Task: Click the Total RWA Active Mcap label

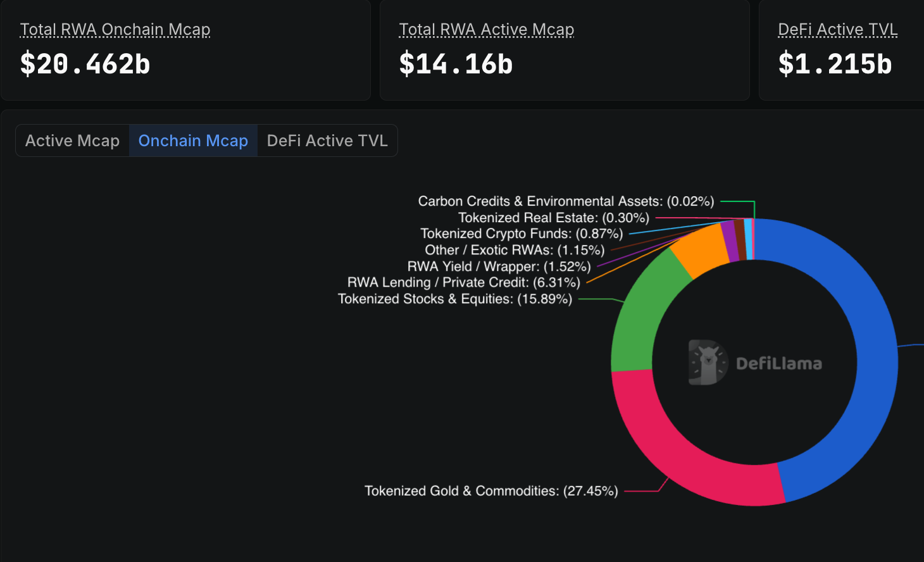Action: [x=487, y=30]
